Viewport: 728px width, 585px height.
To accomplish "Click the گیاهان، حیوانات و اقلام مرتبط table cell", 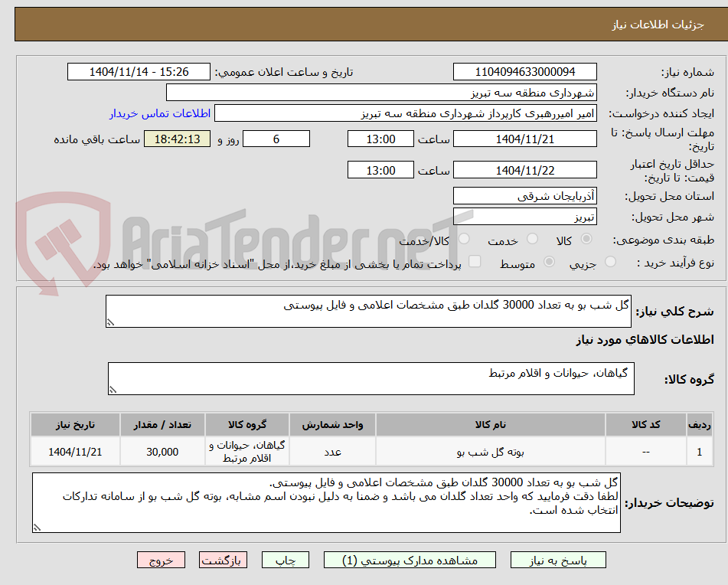I will tap(247, 452).
